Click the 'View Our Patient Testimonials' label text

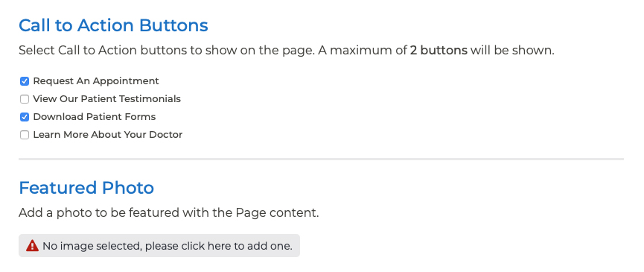coord(106,98)
